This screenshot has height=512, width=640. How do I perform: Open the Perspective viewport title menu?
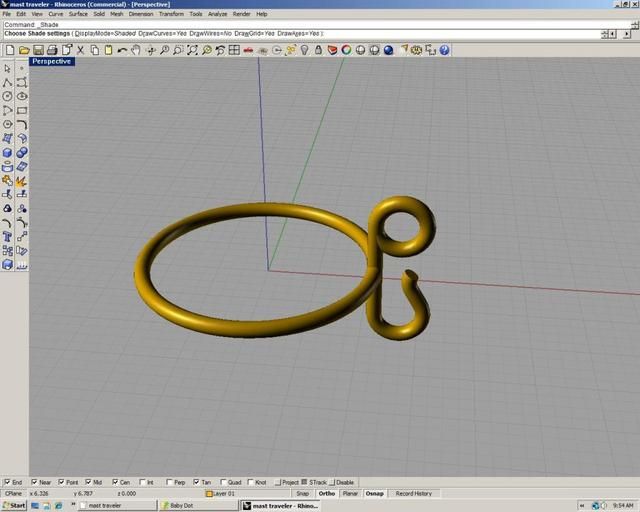click(x=52, y=61)
